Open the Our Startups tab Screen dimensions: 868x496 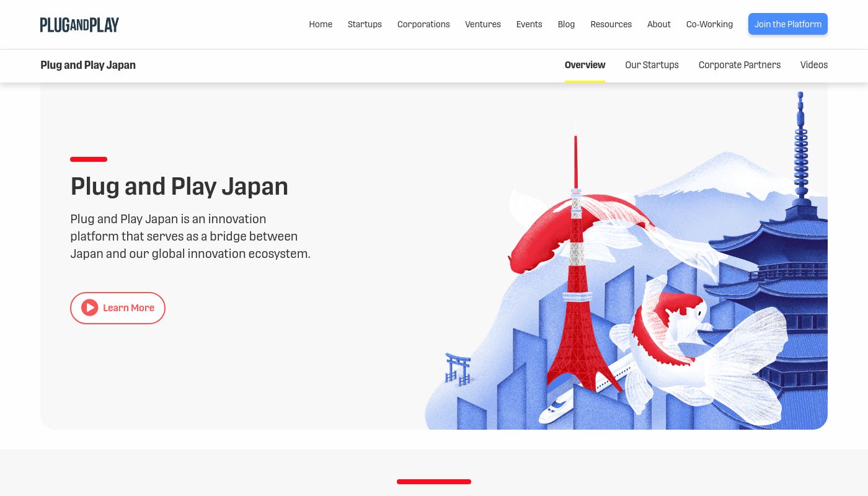click(652, 65)
